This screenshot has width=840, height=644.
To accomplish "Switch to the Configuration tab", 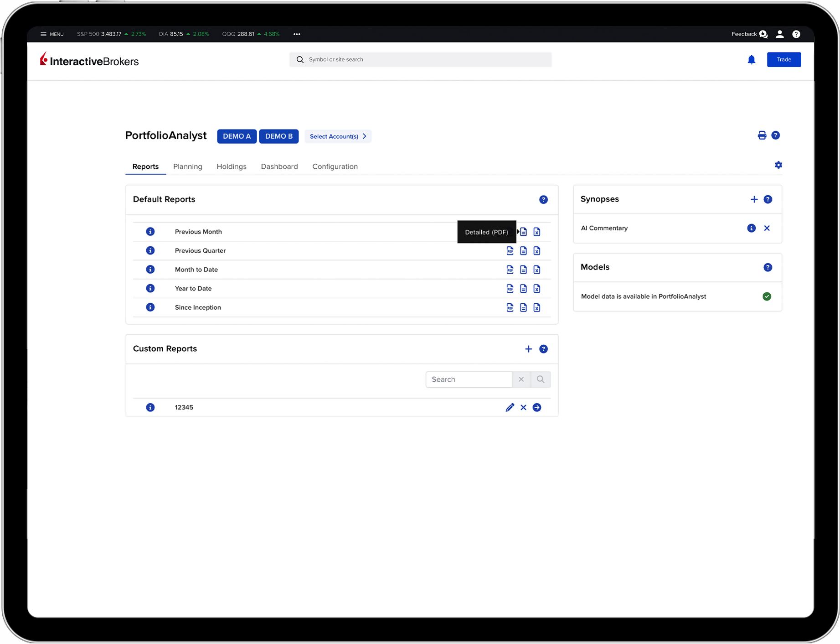I will (x=335, y=166).
